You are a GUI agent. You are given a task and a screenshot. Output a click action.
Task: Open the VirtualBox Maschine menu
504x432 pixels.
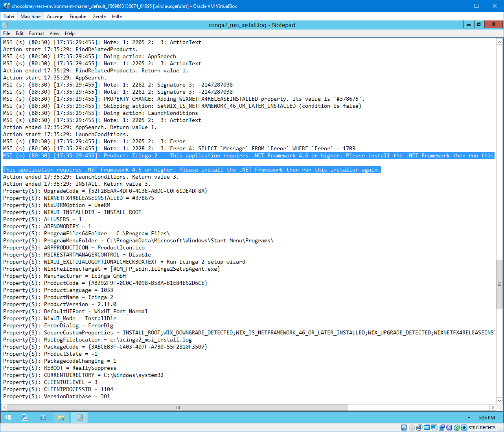point(30,17)
